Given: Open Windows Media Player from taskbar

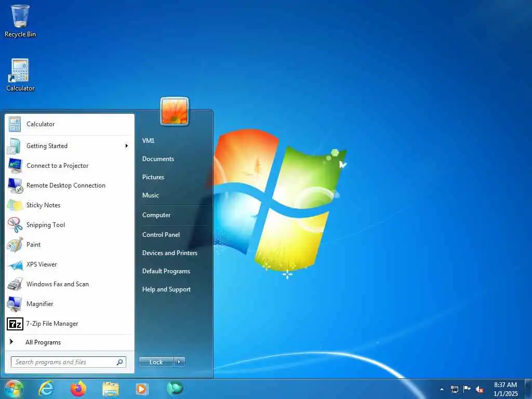Looking at the screenshot, I should tap(142, 389).
